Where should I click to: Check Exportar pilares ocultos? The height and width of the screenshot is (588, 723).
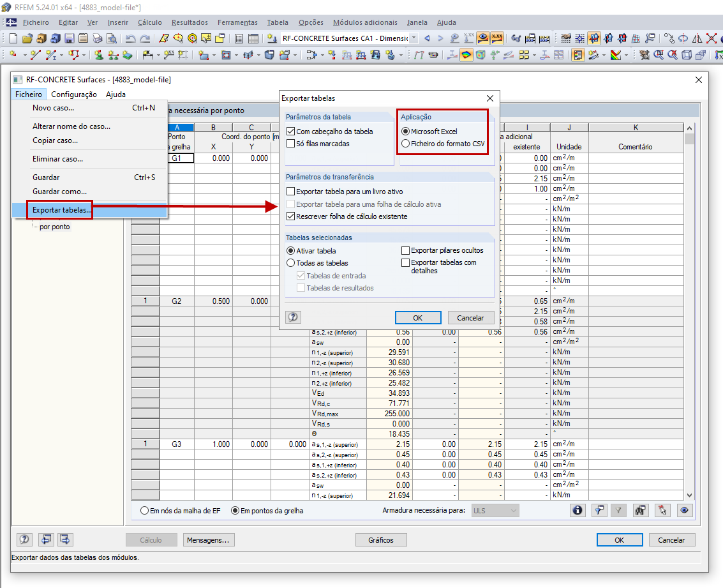405,250
